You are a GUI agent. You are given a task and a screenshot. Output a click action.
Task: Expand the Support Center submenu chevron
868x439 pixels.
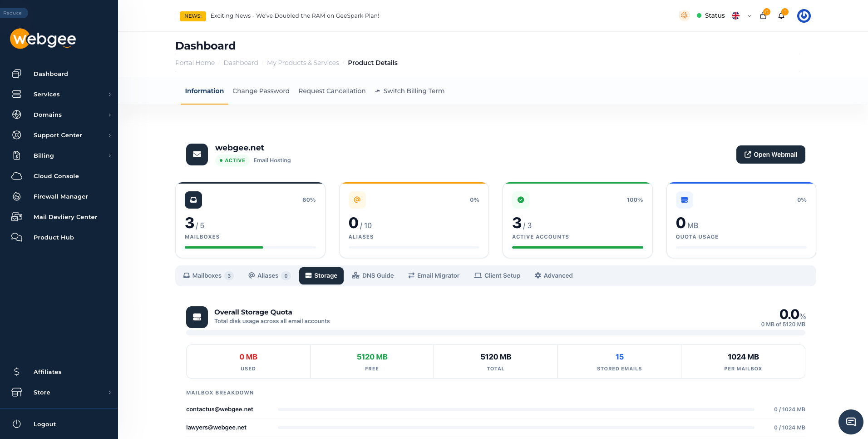pyautogui.click(x=109, y=135)
